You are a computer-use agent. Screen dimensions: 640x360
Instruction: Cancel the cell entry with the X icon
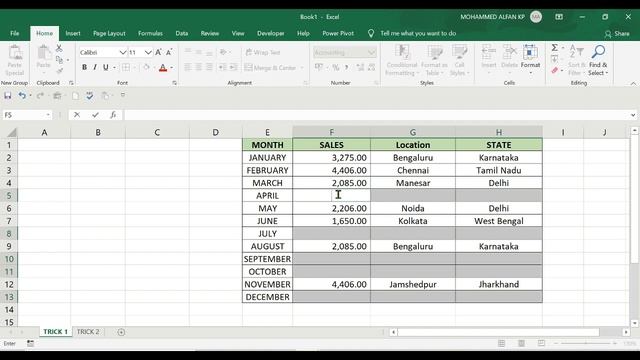point(77,115)
